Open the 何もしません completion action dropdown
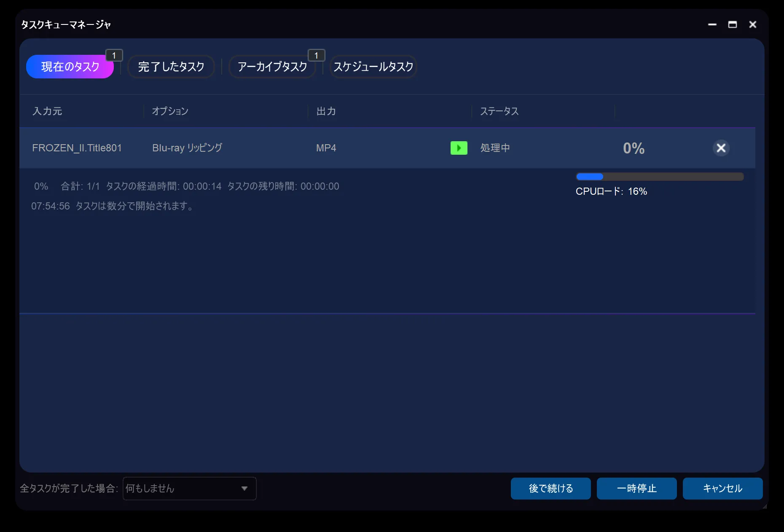The width and height of the screenshot is (784, 532). point(189,489)
